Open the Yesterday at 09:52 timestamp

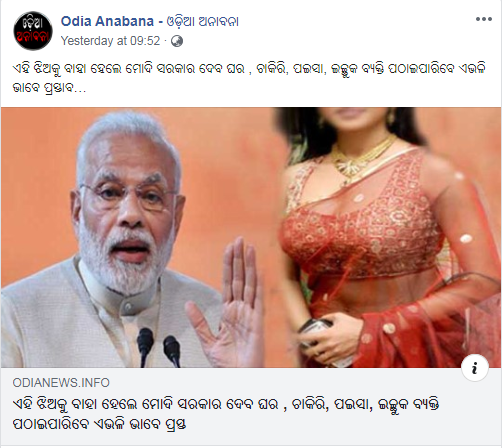tap(110, 41)
